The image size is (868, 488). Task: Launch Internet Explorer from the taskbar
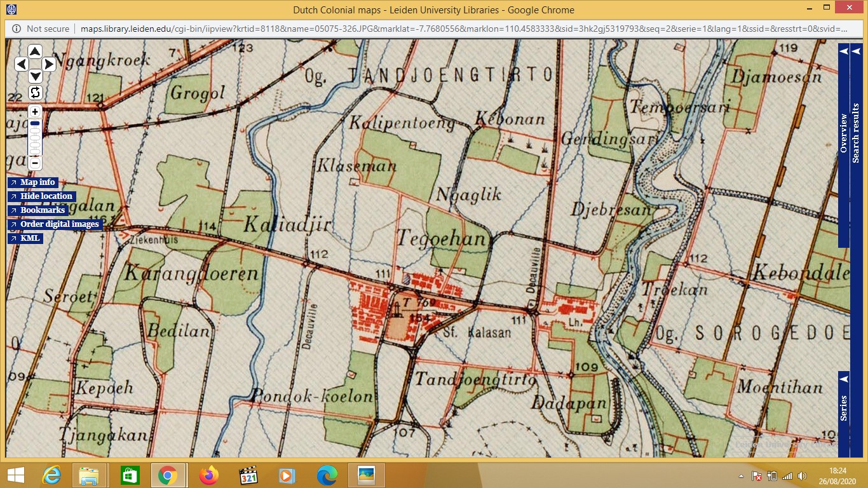pos(51,475)
